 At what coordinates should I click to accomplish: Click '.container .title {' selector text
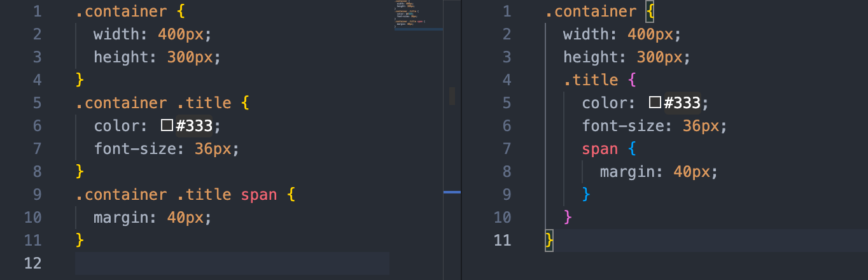point(164,103)
